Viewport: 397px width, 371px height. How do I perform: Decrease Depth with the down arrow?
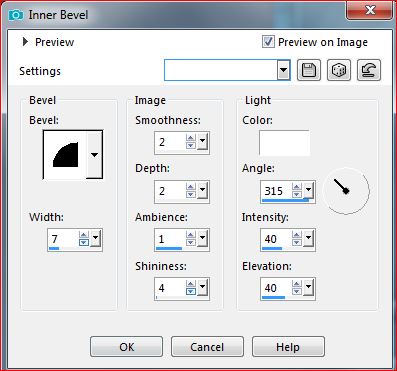191,195
